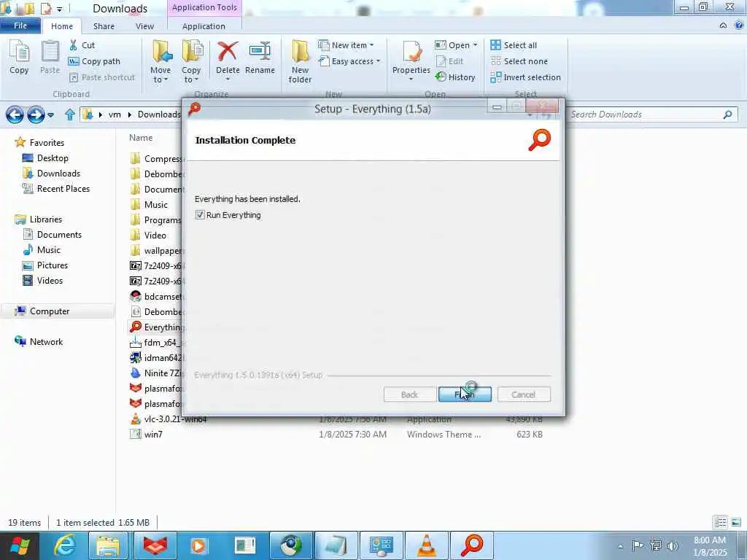Click the Help question mark icon

(x=739, y=26)
